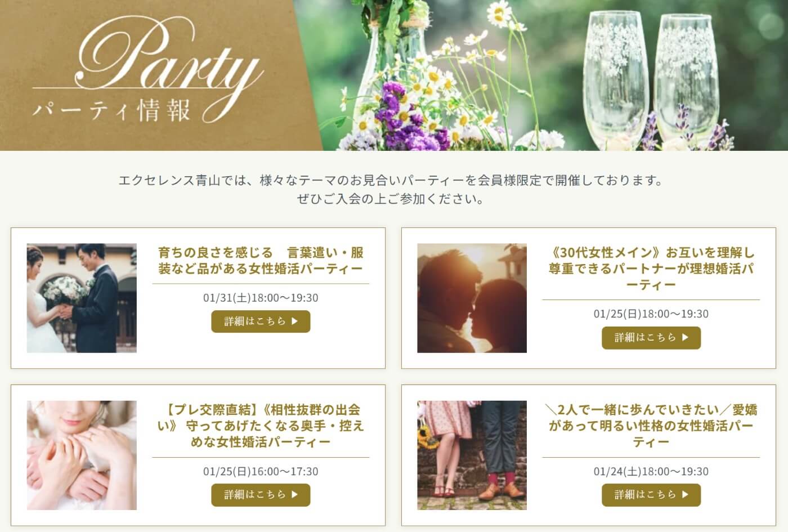Click the date 01/24(土)18:00〜19:30 text
Image resolution: width=788 pixels, height=532 pixels.
[x=651, y=472]
